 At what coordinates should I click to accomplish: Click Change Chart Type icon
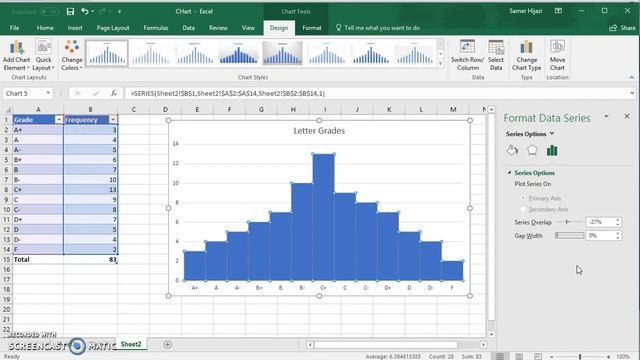527,56
